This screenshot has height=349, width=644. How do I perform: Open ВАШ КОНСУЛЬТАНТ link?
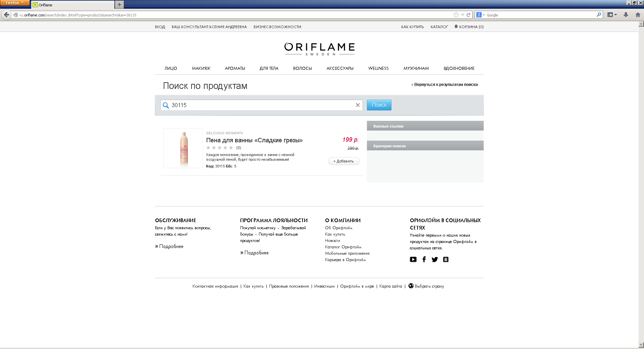tap(209, 27)
